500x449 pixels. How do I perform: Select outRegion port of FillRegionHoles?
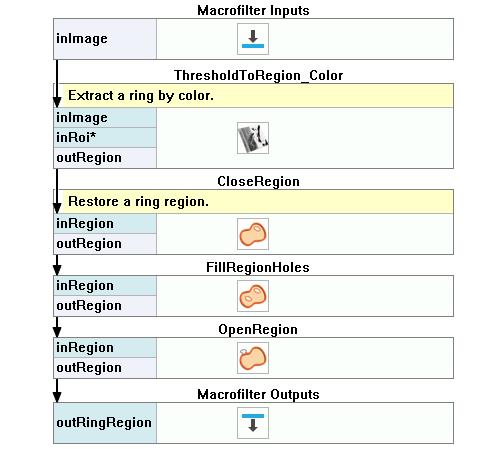tap(105, 306)
